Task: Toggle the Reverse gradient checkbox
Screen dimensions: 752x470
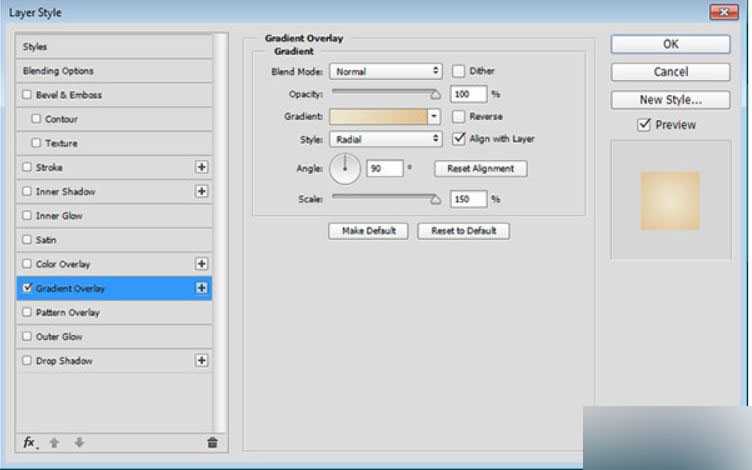Action: point(458,116)
